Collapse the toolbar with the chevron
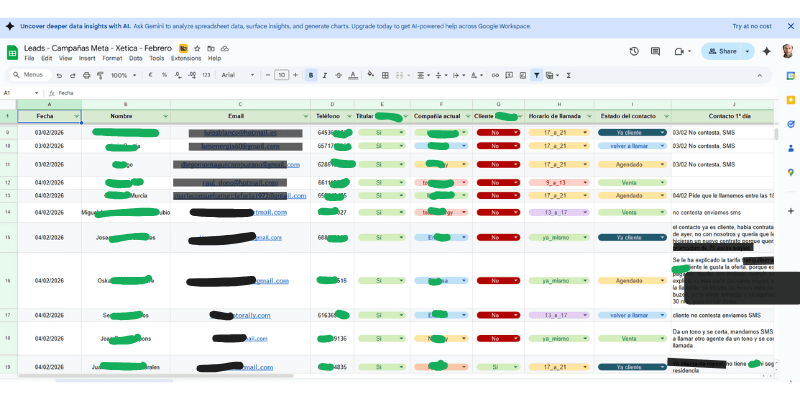 pyautogui.click(x=759, y=76)
